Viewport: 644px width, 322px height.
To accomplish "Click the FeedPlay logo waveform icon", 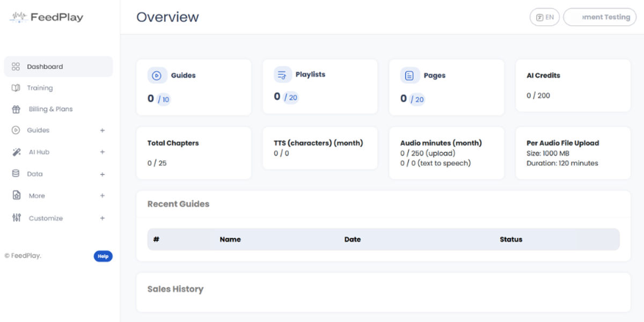I will pos(18,17).
